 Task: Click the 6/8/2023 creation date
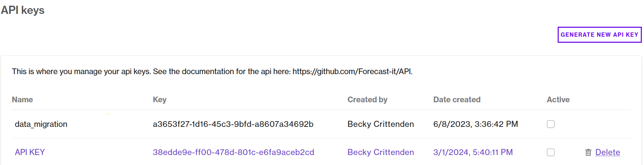(x=476, y=124)
